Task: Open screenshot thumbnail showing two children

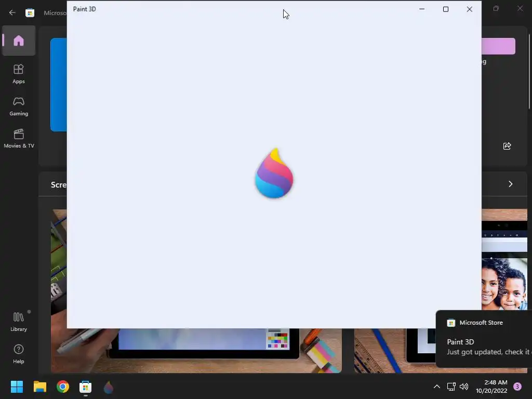Action: pos(504,259)
